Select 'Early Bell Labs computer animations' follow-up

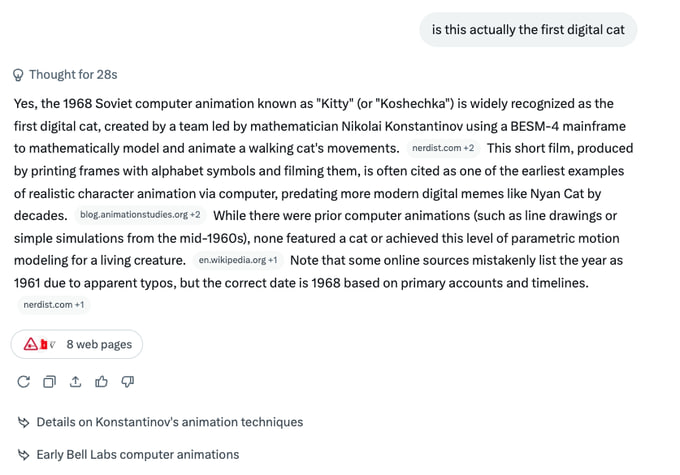137,454
